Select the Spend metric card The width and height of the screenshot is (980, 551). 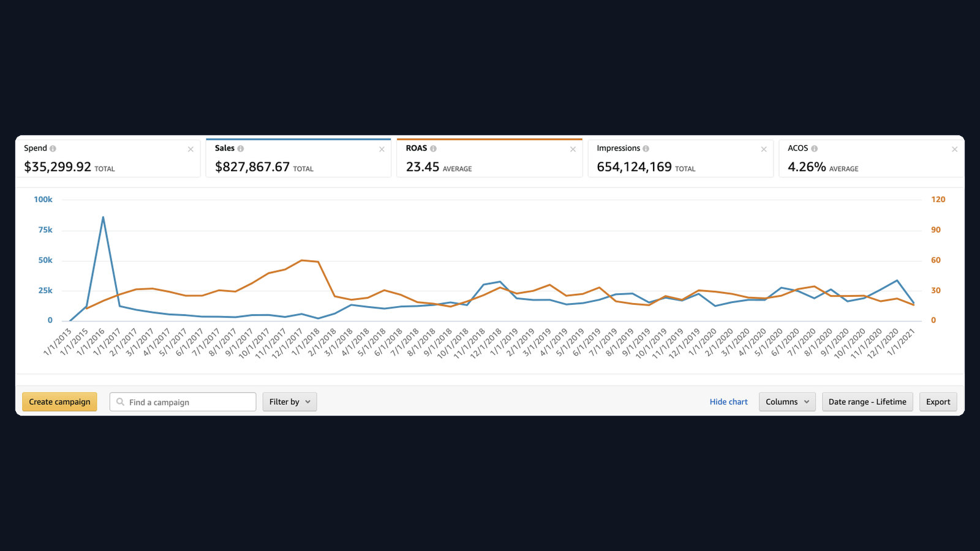[x=108, y=159]
